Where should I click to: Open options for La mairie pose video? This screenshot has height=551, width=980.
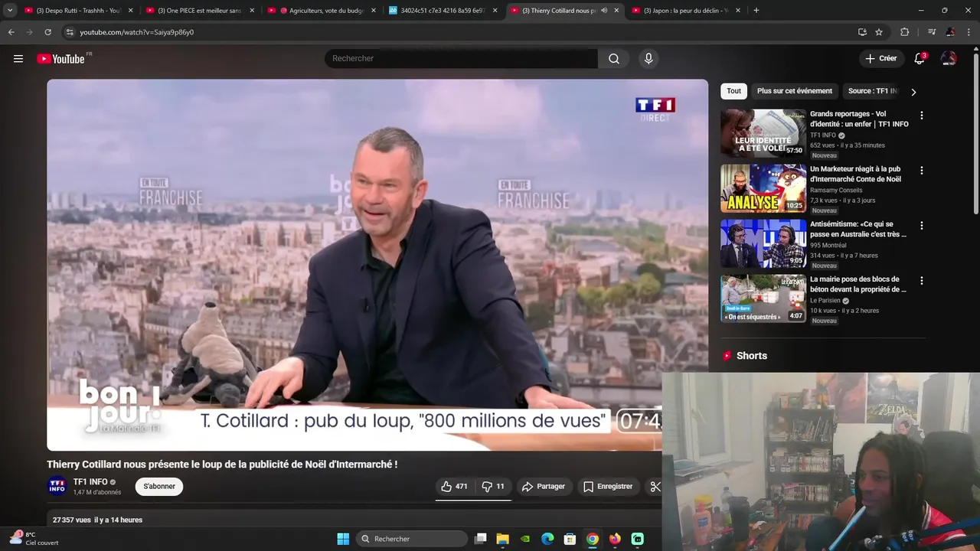(922, 281)
